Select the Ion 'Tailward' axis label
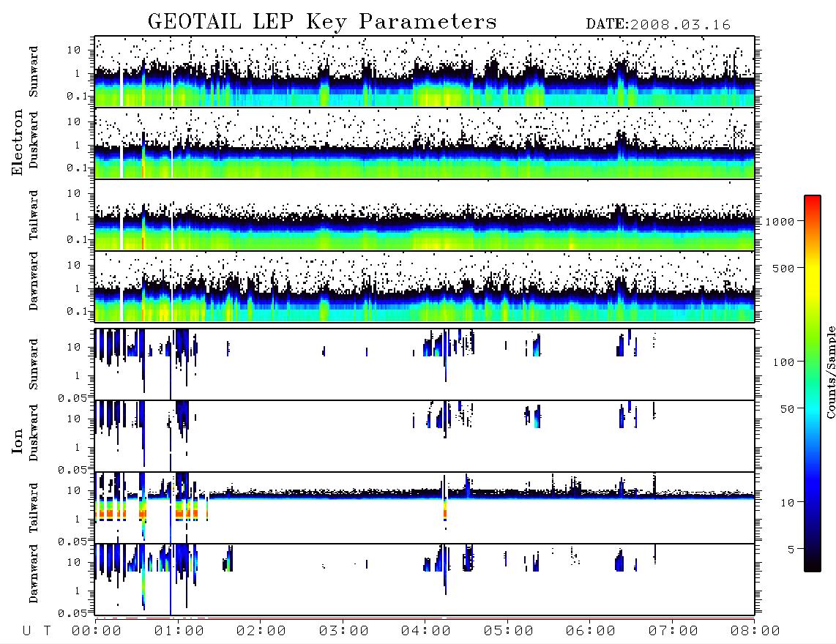 coord(34,508)
